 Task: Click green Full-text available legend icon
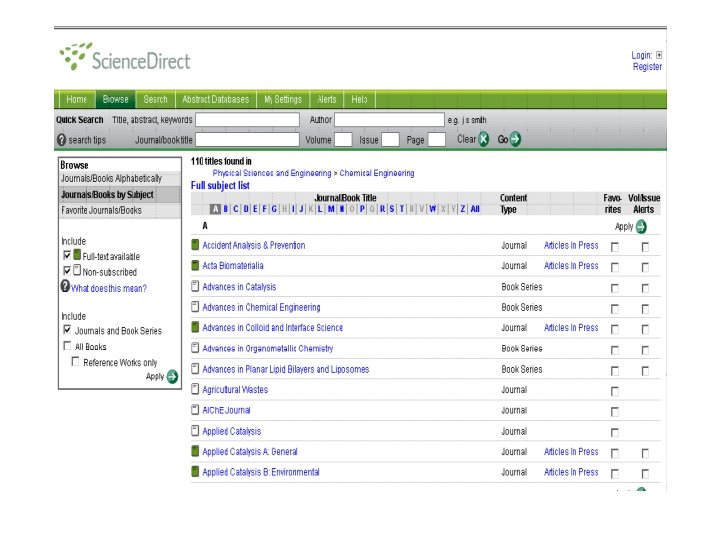(77, 254)
